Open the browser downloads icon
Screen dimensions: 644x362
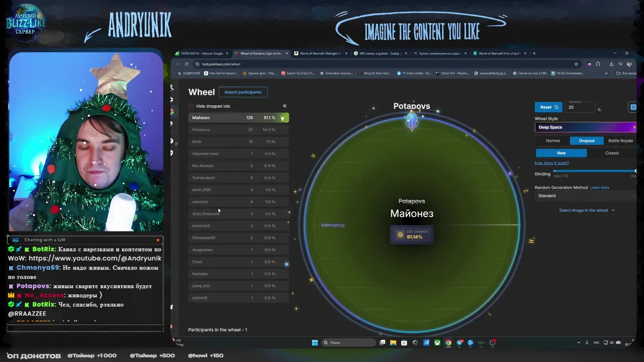pos(611,64)
